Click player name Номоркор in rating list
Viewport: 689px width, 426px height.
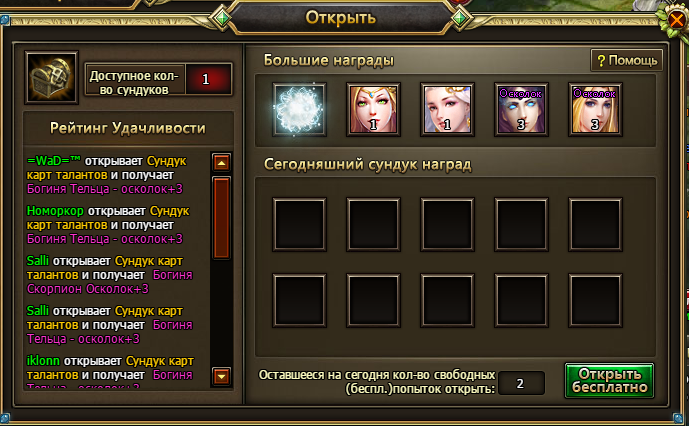55,211
